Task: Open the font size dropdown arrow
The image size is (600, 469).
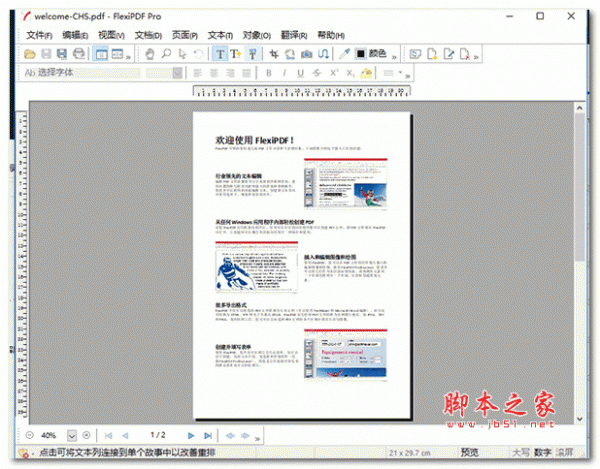Action: (177, 73)
